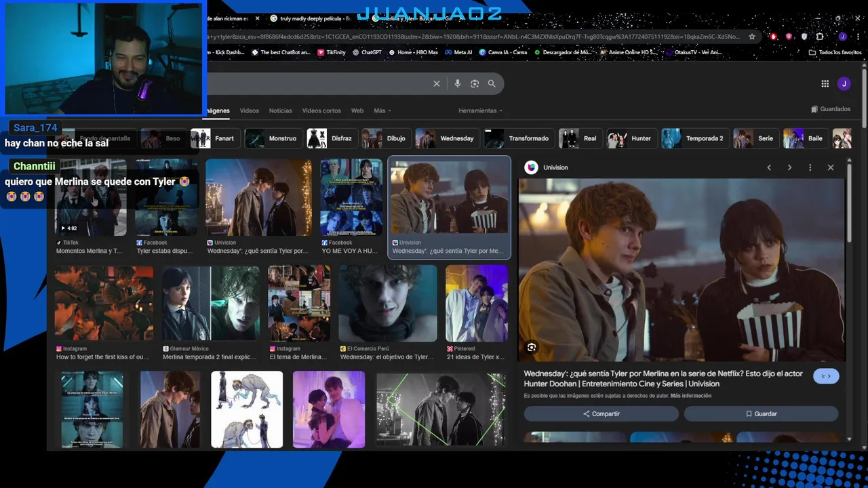Screen dimensions: 868x488
Task: Switch to Noticias search tab
Action: click(x=280, y=110)
